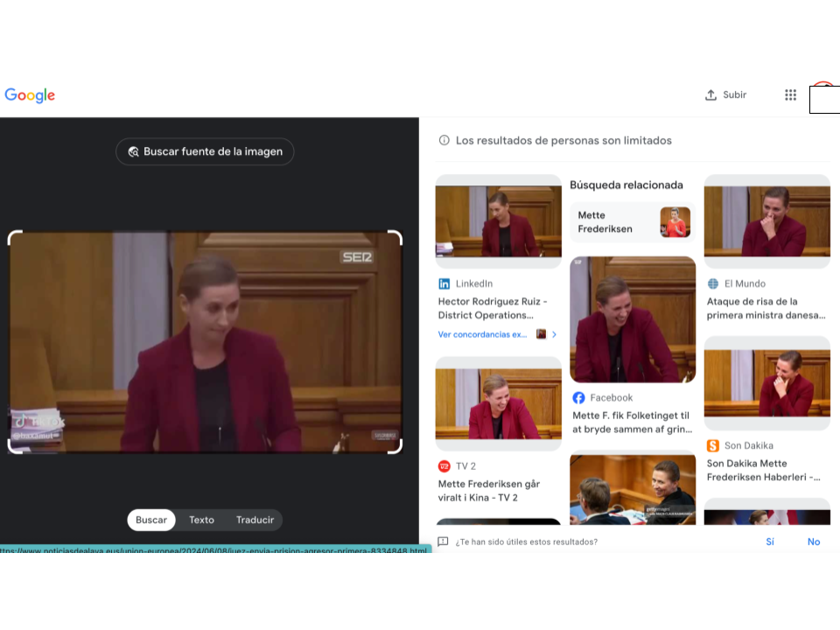The height and width of the screenshot is (630, 840).
Task: Click Buscar fuente de la imagen
Action: [205, 151]
